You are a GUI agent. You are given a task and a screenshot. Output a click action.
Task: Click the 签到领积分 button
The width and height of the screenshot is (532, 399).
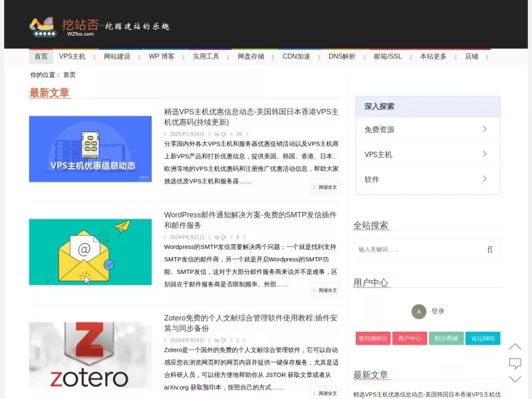373,338
